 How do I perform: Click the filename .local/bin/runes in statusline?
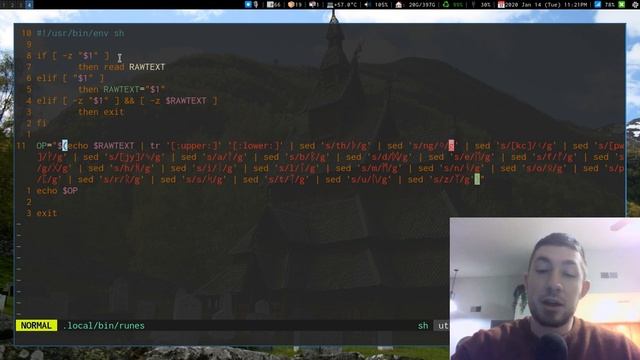[x=104, y=326]
